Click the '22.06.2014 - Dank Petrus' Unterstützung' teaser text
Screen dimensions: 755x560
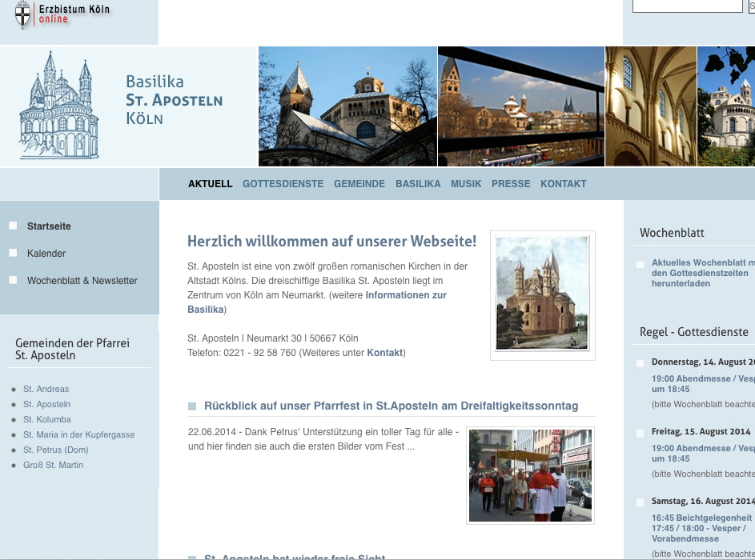pyautogui.click(x=323, y=439)
